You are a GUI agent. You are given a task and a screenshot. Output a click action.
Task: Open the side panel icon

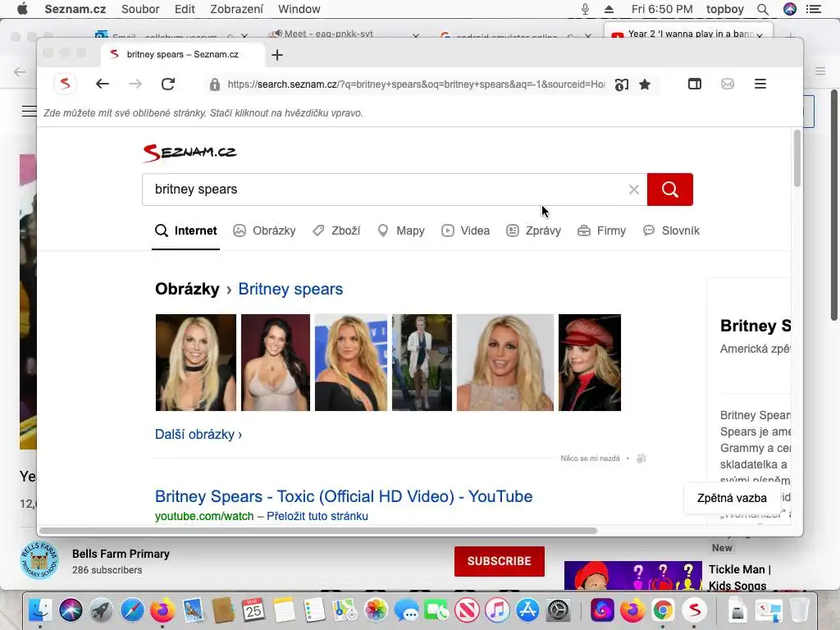pos(695,84)
